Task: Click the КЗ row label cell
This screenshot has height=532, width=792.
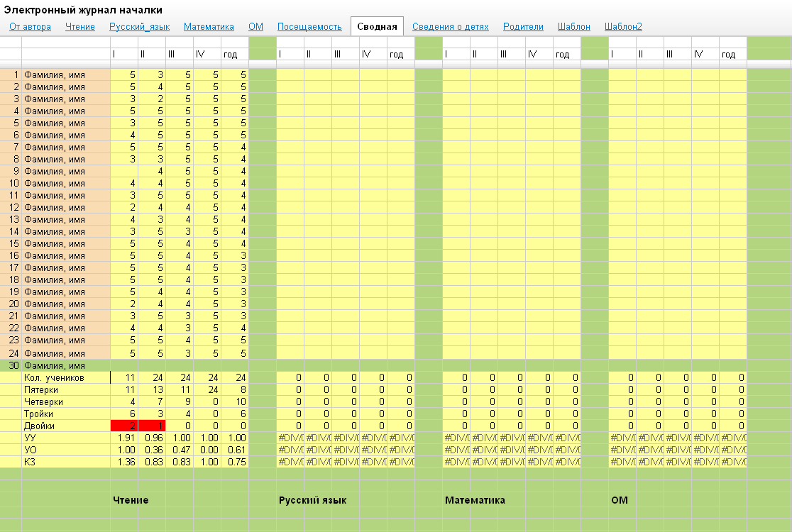Action: (66, 462)
